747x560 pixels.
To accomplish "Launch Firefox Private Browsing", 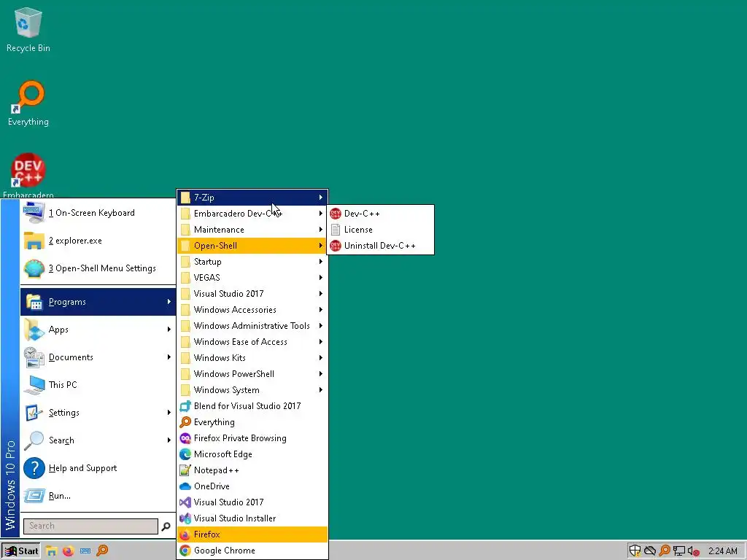I will point(252,438).
